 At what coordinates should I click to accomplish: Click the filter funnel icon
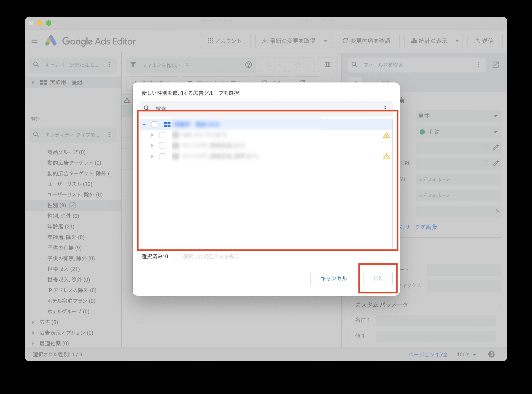point(133,65)
